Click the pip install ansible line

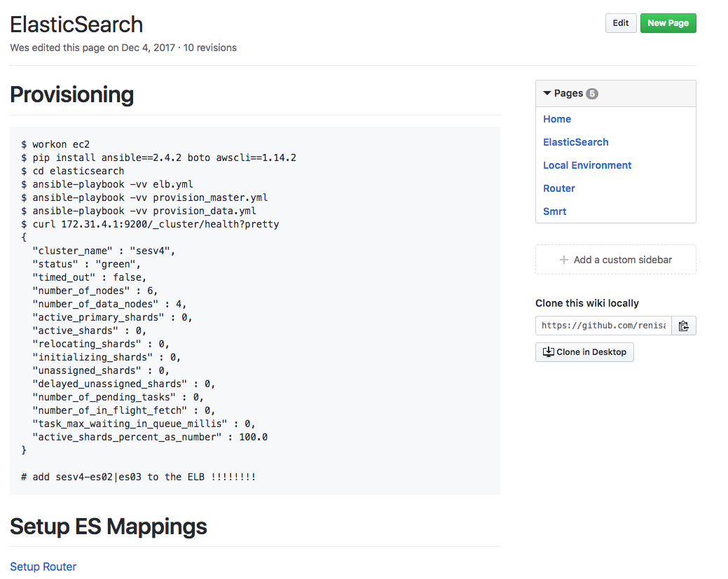click(158, 158)
